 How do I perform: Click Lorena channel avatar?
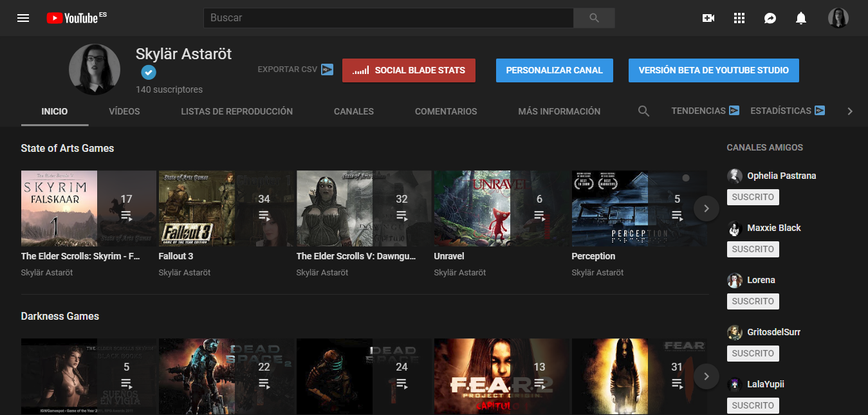click(735, 281)
